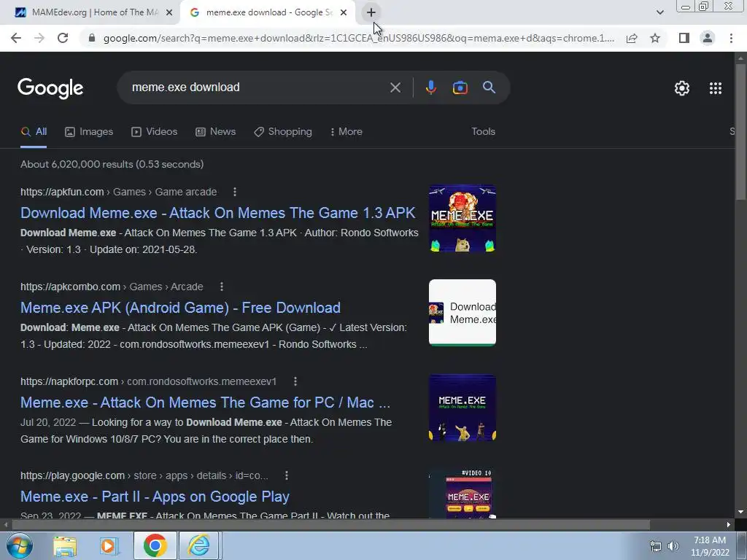Select the All results tab
Viewport: 747px width, 560px height.
coord(34,132)
